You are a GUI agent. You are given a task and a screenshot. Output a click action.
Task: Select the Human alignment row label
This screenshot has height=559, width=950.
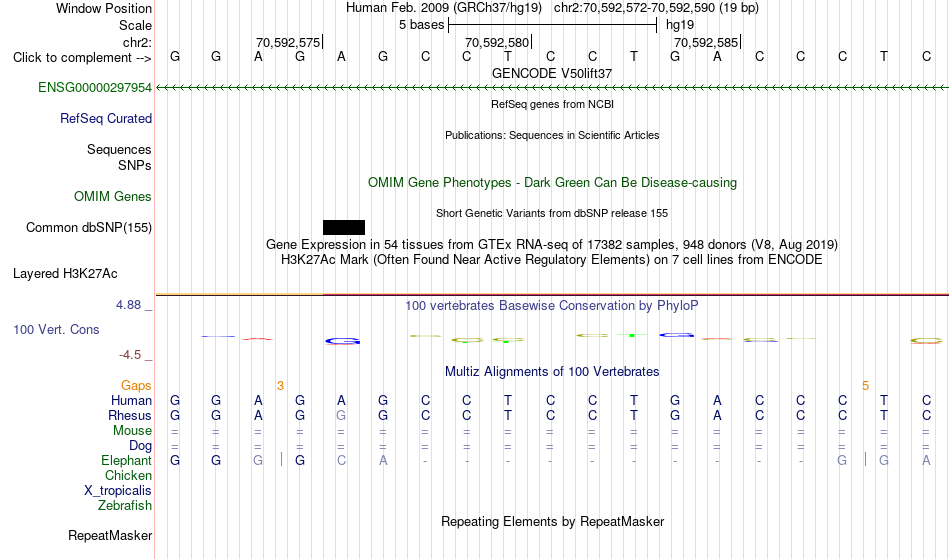click(x=131, y=400)
